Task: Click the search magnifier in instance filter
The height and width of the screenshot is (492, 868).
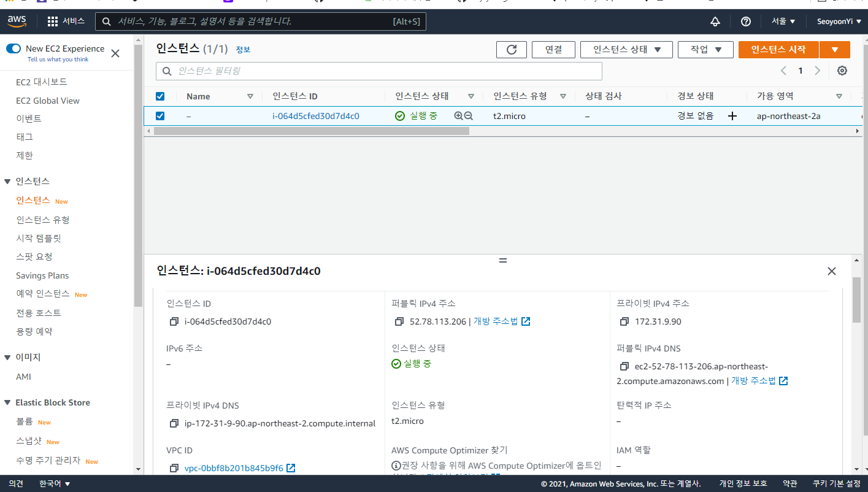Action: (x=167, y=71)
